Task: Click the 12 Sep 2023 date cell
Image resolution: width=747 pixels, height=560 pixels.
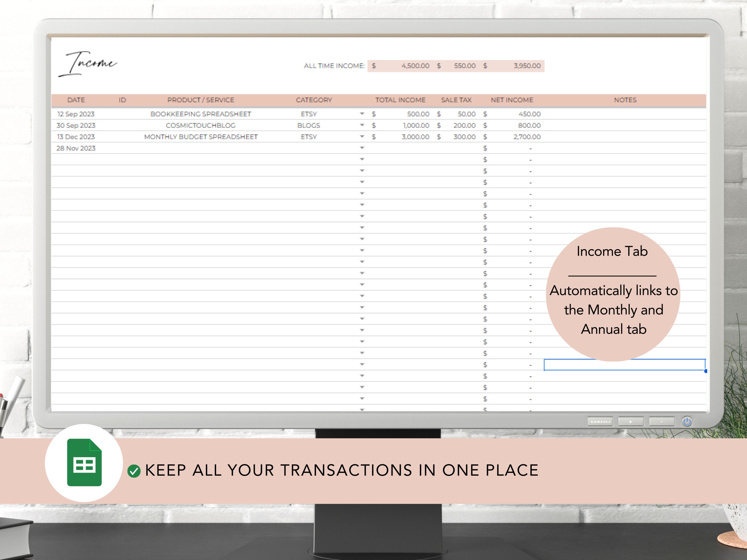Action: (x=76, y=114)
